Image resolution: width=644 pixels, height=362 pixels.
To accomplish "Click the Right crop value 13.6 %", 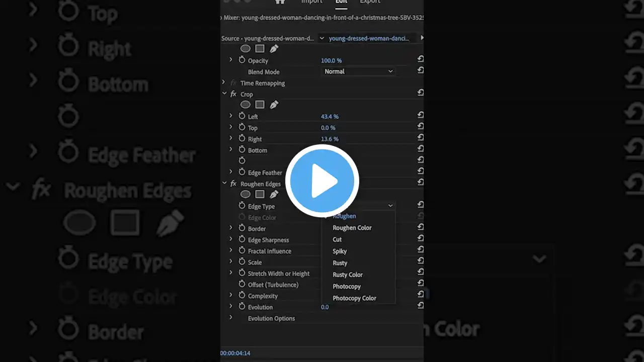I will click(x=330, y=139).
